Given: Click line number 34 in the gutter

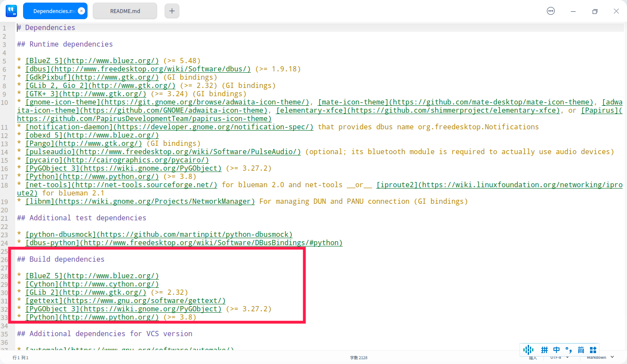Looking at the screenshot, I should (x=4, y=325).
